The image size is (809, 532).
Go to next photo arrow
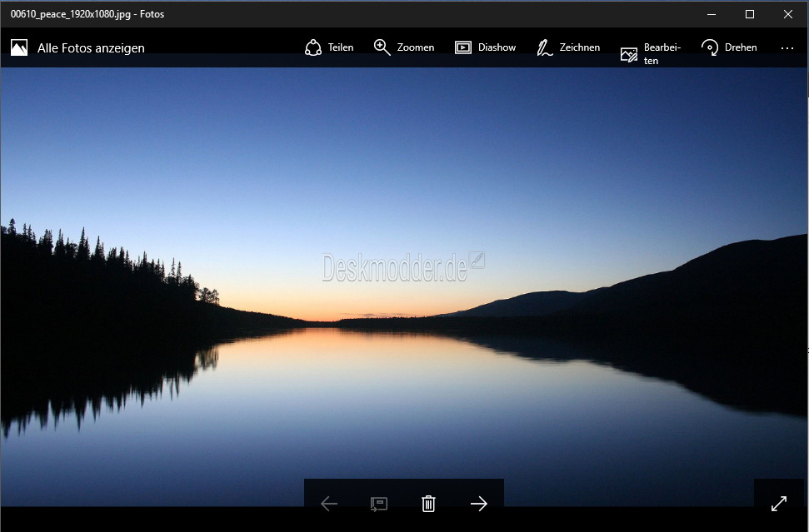(479, 504)
